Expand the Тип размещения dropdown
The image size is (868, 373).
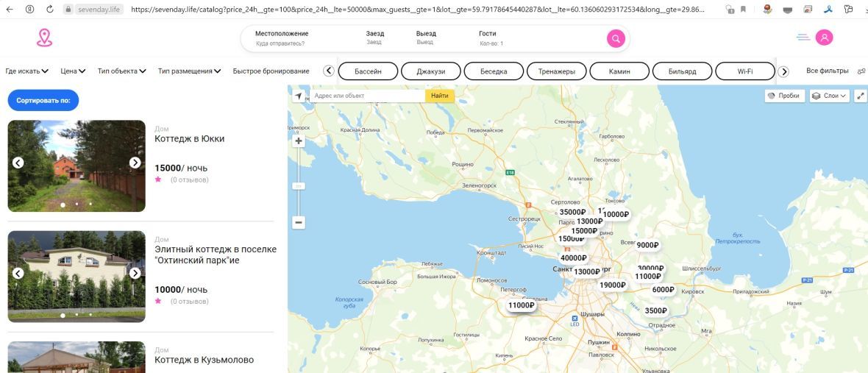[x=189, y=71]
